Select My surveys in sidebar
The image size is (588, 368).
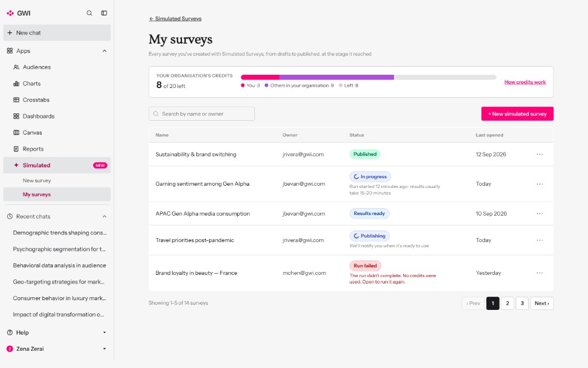[x=57, y=194]
